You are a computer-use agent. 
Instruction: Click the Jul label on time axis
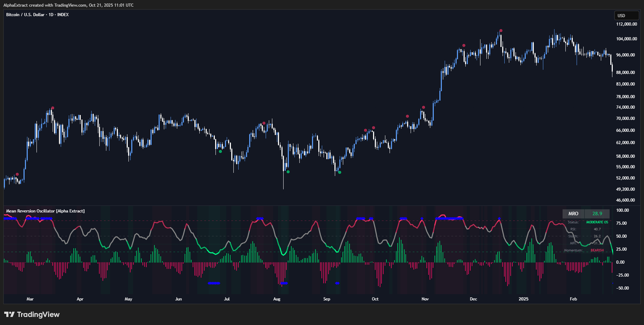click(x=227, y=299)
